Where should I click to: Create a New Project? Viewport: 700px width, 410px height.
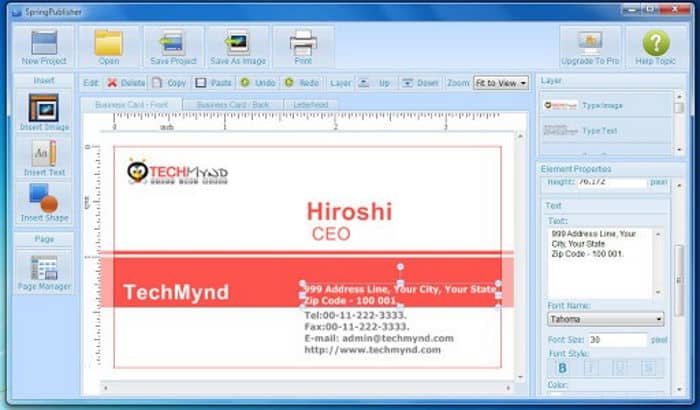click(x=44, y=47)
